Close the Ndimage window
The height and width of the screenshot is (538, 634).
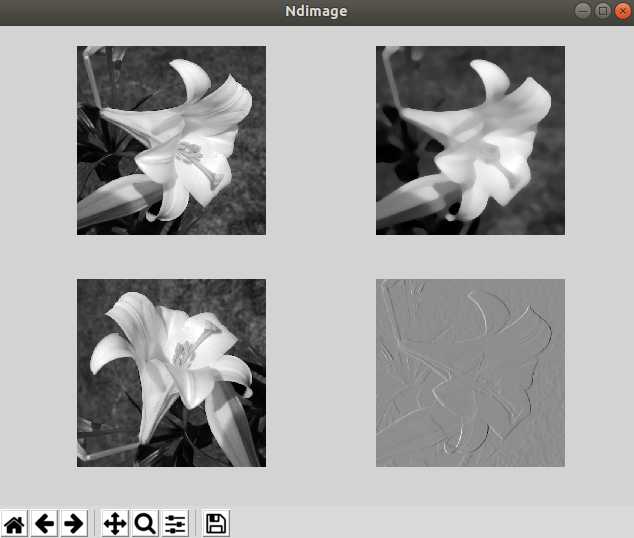(622, 11)
